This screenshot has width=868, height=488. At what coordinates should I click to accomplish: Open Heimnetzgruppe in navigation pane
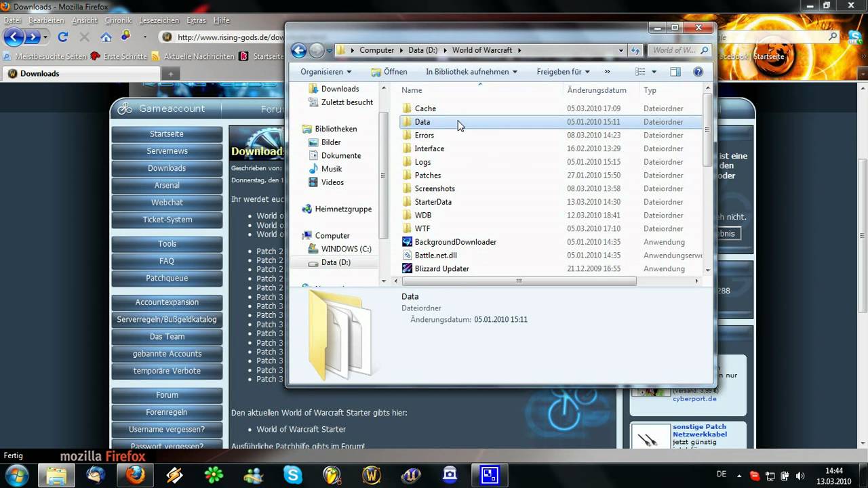(x=343, y=209)
